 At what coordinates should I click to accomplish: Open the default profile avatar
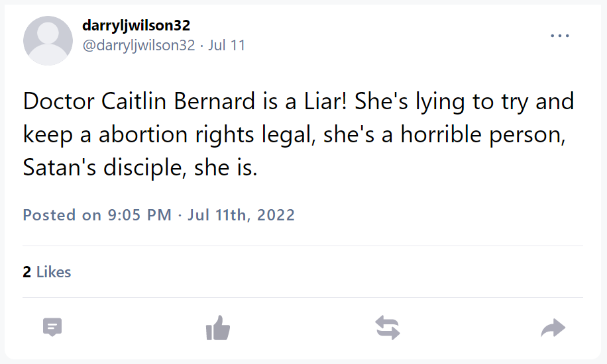point(48,41)
